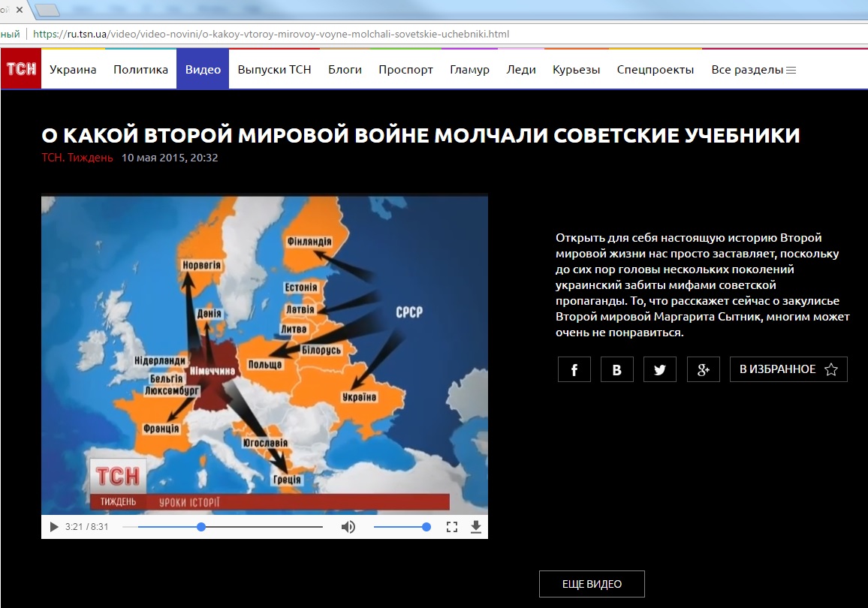This screenshot has width=868, height=608.
Task: Seek the video progress slider handle
Action: (x=201, y=527)
